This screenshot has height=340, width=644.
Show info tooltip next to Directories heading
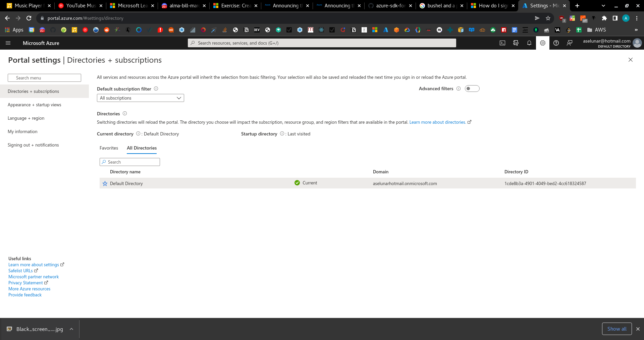click(125, 113)
